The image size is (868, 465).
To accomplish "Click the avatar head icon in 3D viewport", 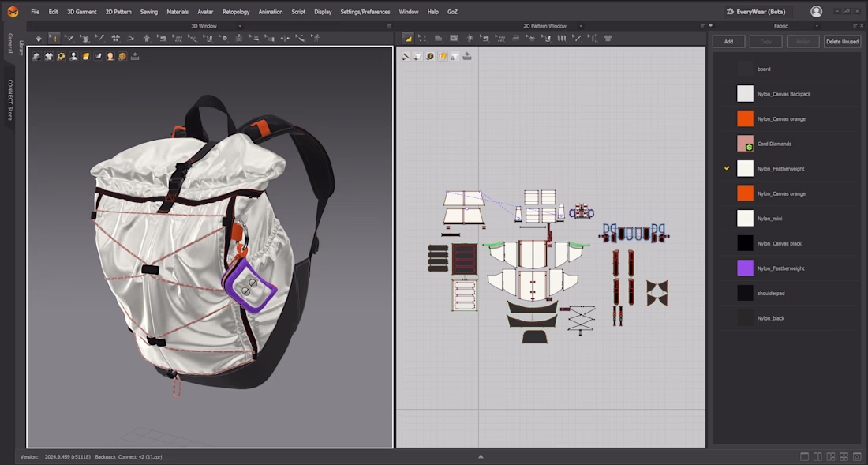I will (110, 56).
